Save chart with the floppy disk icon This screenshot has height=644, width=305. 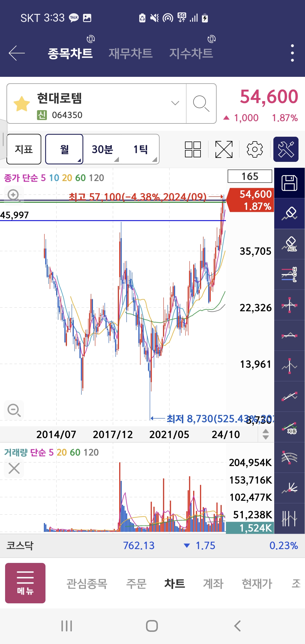pyautogui.click(x=289, y=183)
